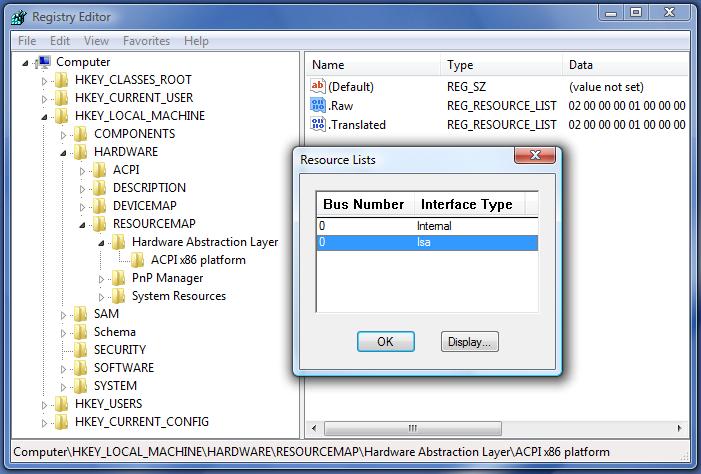Image resolution: width=701 pixels, height=474 pixels.
Task: Collapse the HKEY_LOCAL_MACHINE key
Action: pyautogui.click(x=44, y=117)
